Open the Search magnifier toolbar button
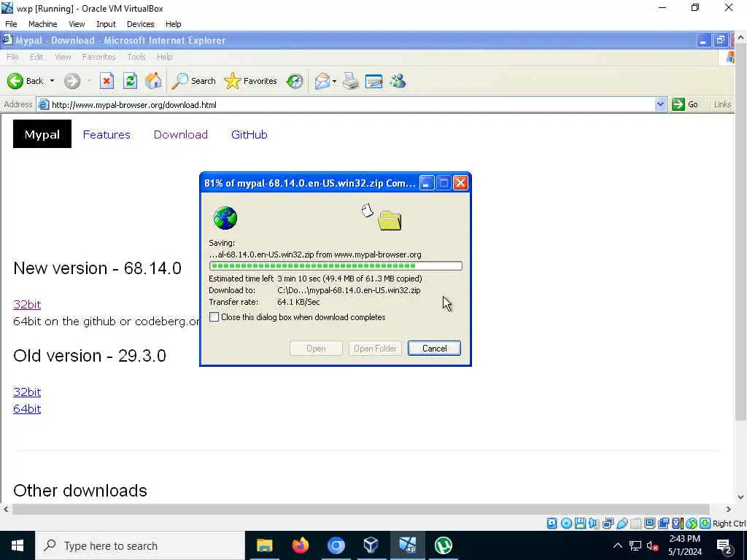This screenshot has height=560, width=747. pos(194,81)
